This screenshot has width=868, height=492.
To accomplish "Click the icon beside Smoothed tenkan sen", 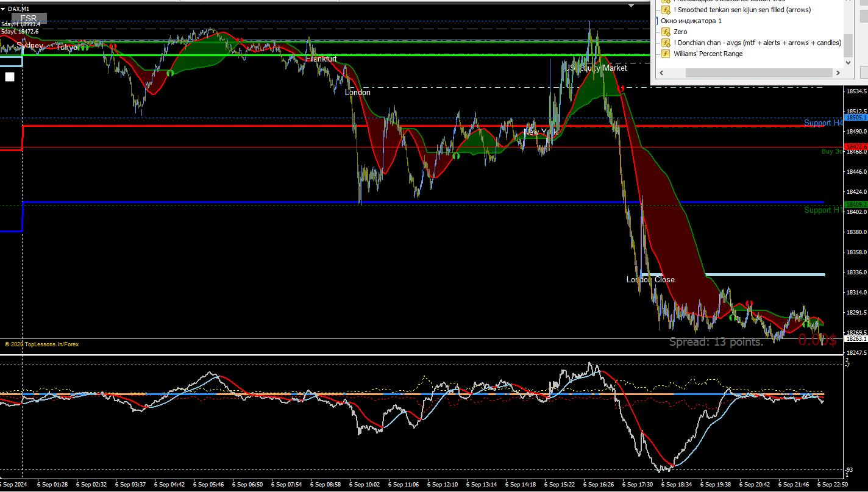I will click(x=666, y=10).
